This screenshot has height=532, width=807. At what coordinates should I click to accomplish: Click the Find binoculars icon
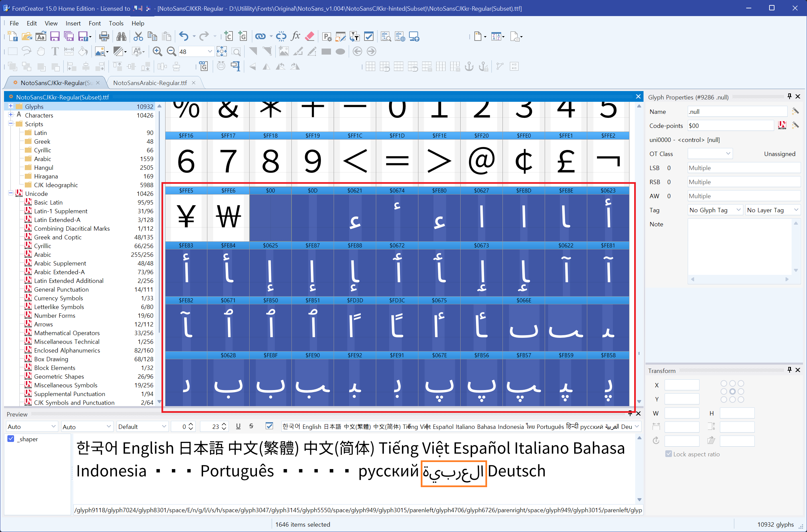pos(121,36)
